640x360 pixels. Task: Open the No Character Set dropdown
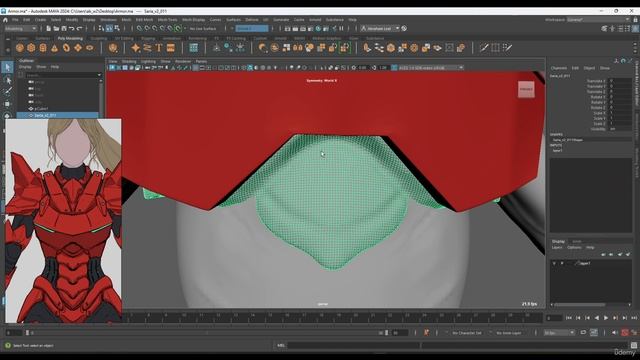coord(467,333)
